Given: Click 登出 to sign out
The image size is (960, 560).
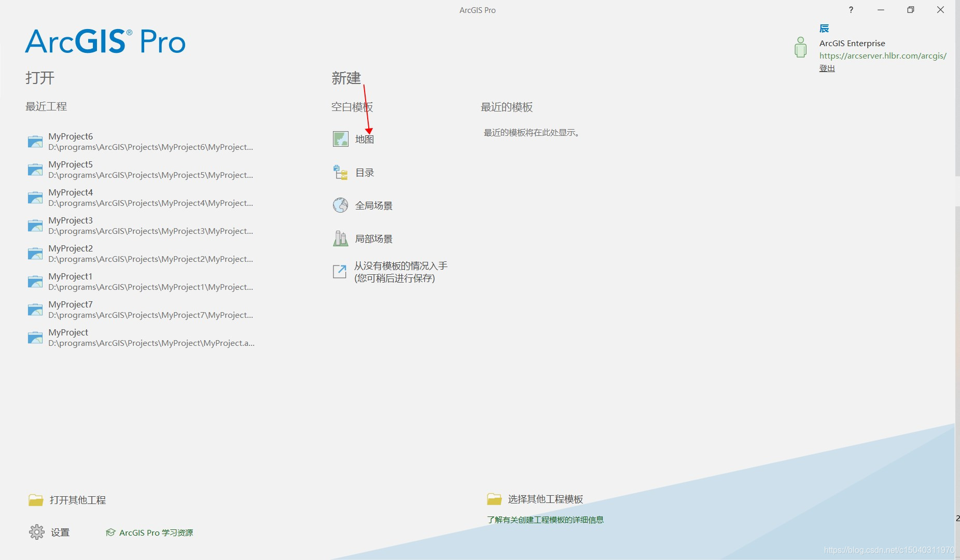Looking at the screenshot, I should point(827,68).
